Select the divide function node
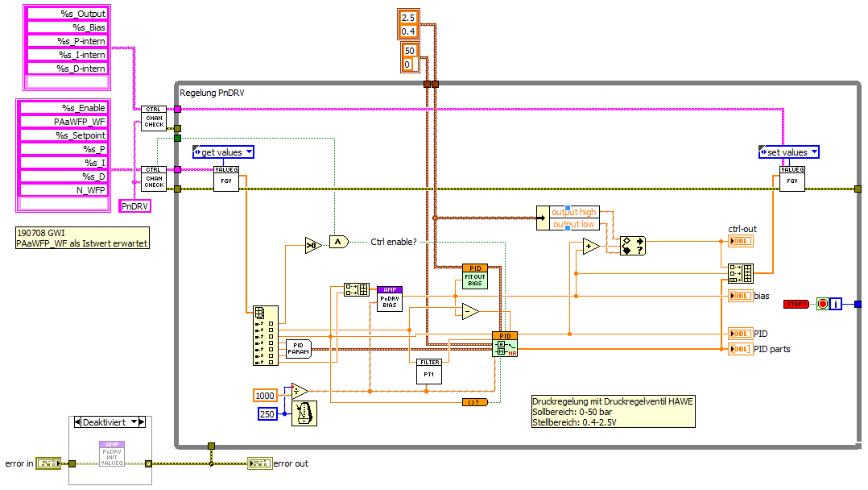Viewport: 868px width, 490px height. (300, 392)
